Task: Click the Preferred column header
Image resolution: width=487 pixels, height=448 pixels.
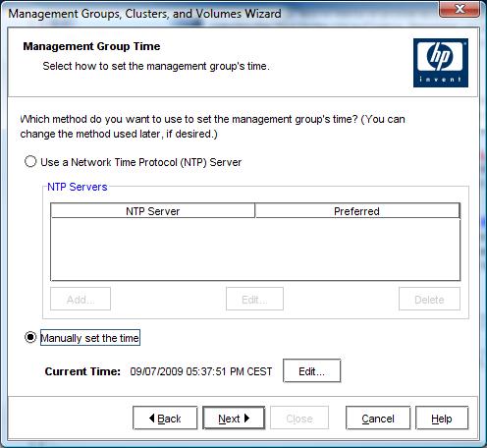Action: click(357, 211)
